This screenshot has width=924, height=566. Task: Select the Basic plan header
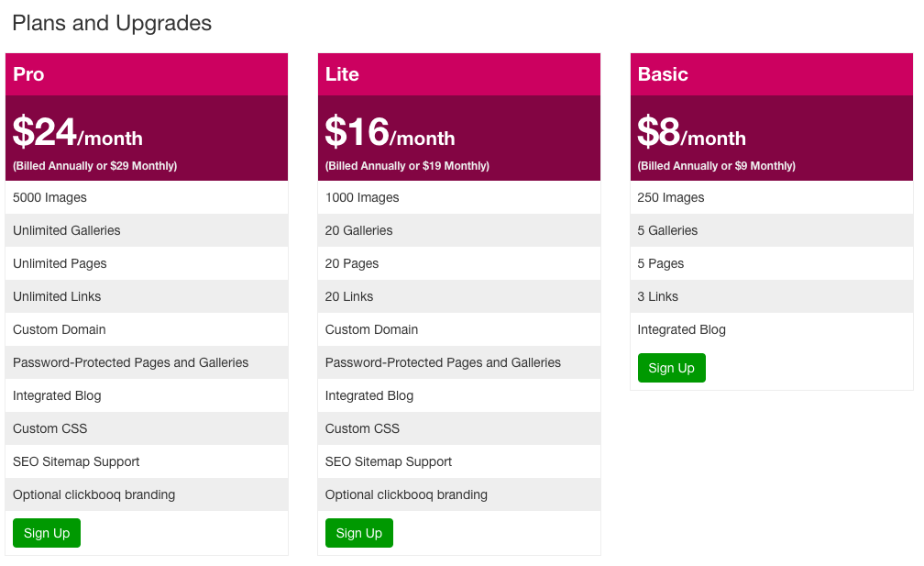click(772, 74)
